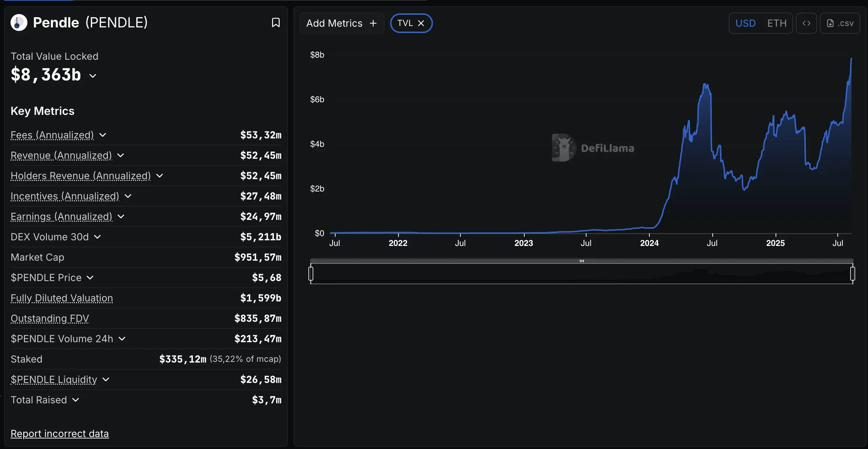Click the $4b y-axis label
The height and width of the screenshot is (449, 868).
click(317, 144)
